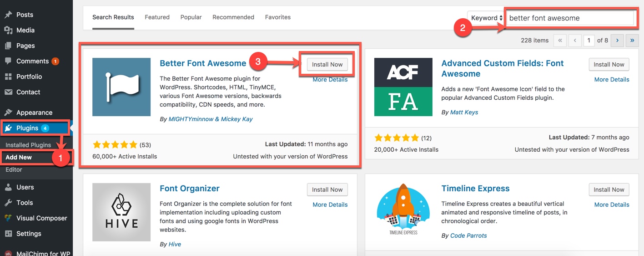
Task: Click the plugin search input field
Action: click(570, 18)
